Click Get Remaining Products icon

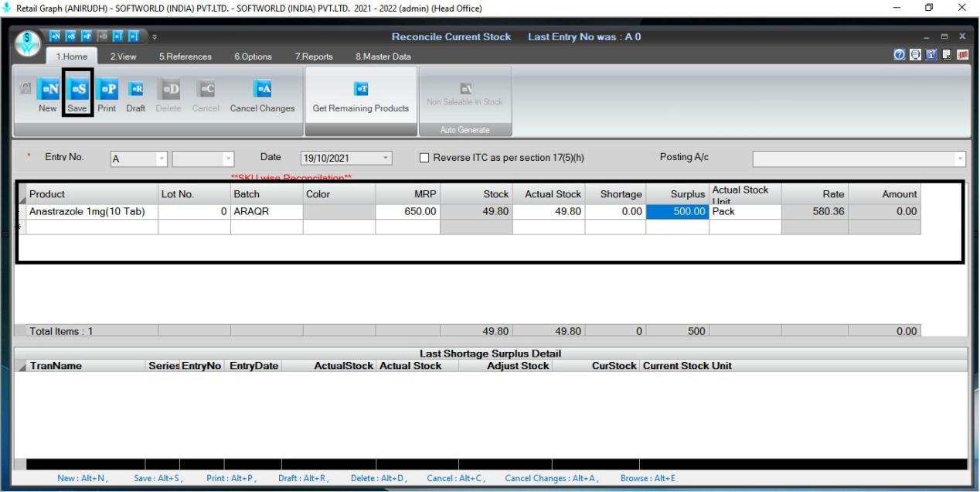pyautogui.click(x=361, y=89)
